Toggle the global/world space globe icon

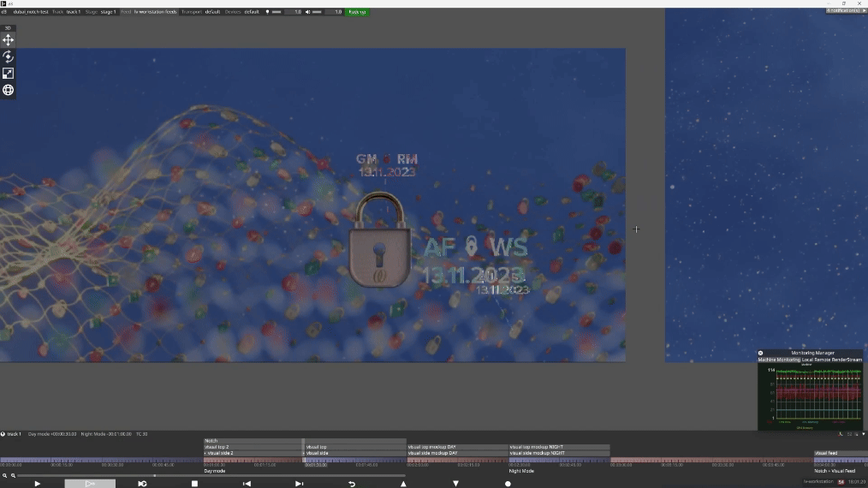(8, 90)
